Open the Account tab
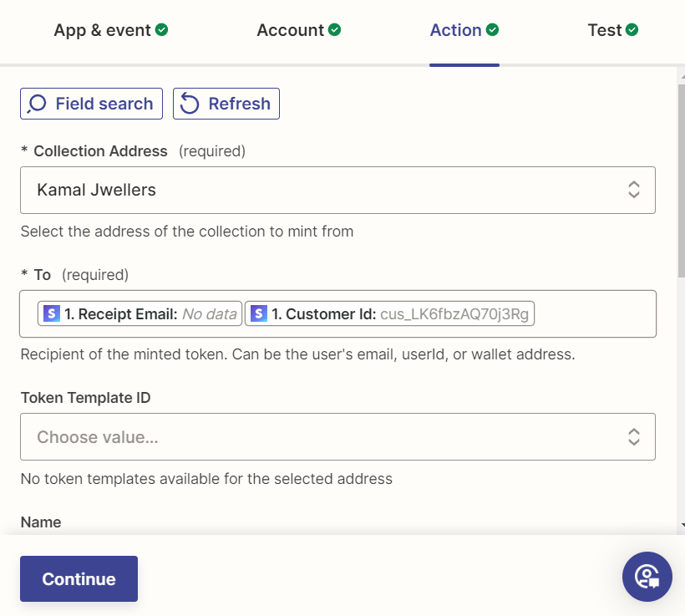Viewport: 685px width, 616px height. [x=290, y=30]
